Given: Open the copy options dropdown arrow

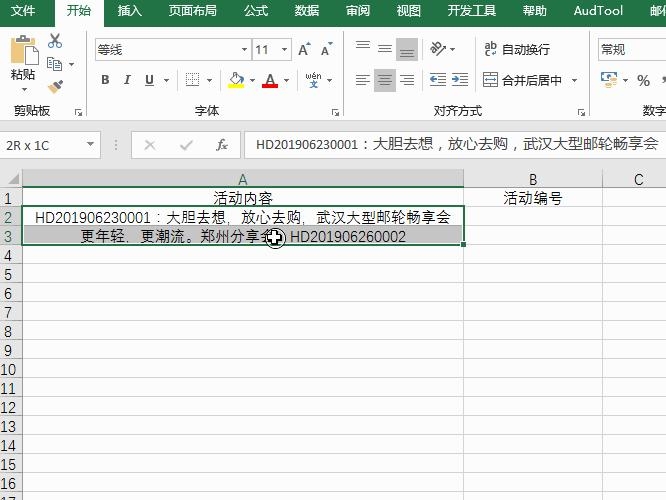Looking at the screenshot, I should pos(71,65).
